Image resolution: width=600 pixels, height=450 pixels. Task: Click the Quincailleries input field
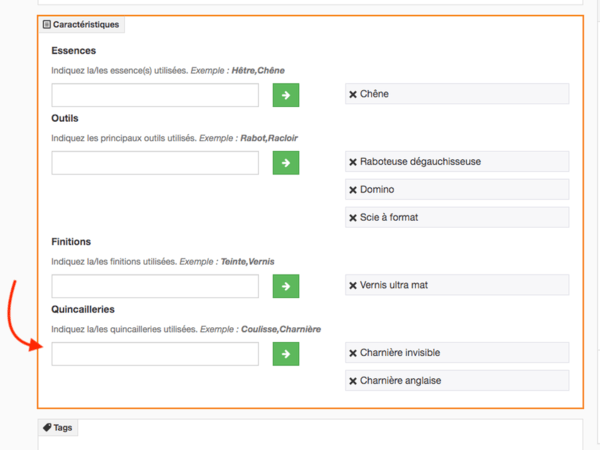pos(155,354)
